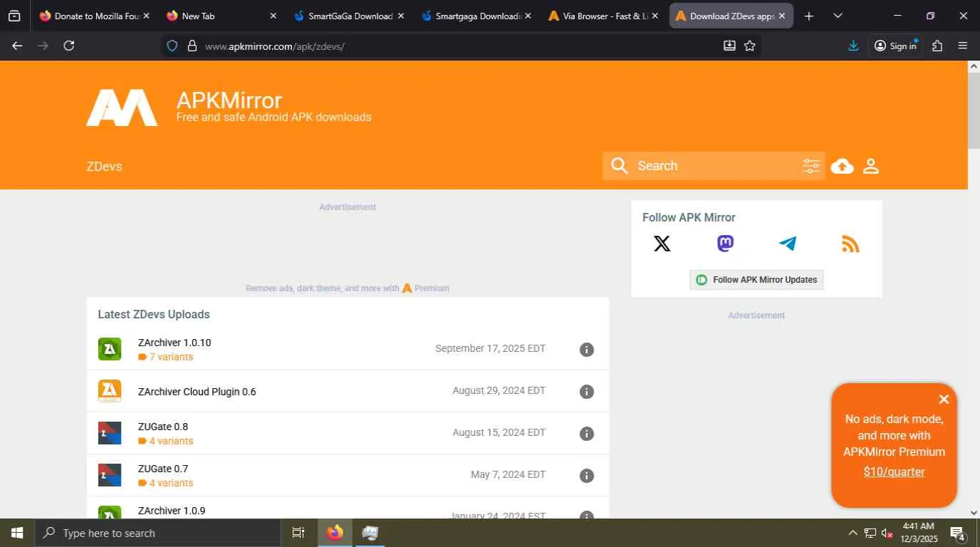Show info for ZArchiver Cloud Plugin 0.6
Viewport: 980px width, 547px height.
(587, 392)
